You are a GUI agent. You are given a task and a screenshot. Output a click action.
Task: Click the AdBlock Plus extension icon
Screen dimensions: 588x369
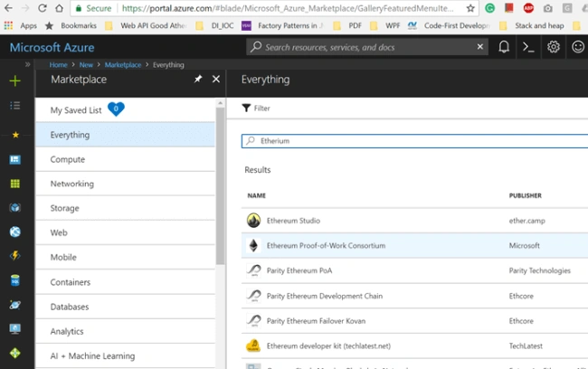tap(528, 7)
